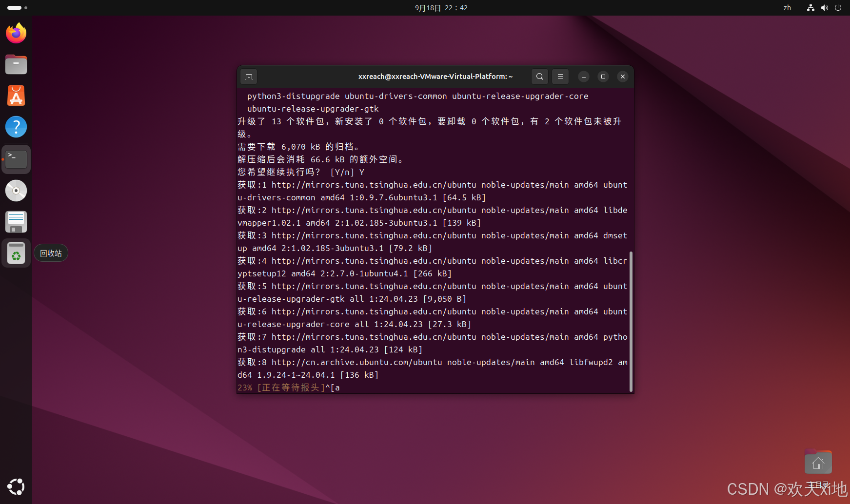The height and width of the screenshot is (504, 850).
Task: Click the volume speaker icon
Action: 825,8
